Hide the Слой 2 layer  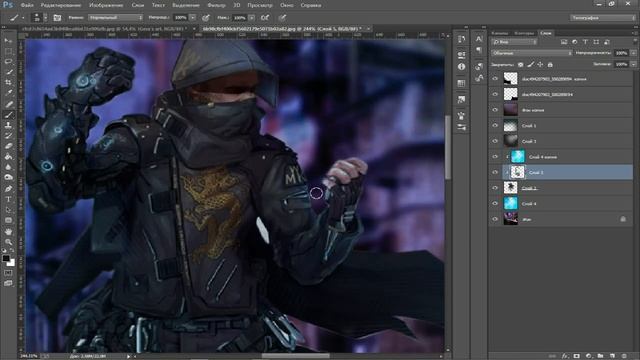pos(495,188)
